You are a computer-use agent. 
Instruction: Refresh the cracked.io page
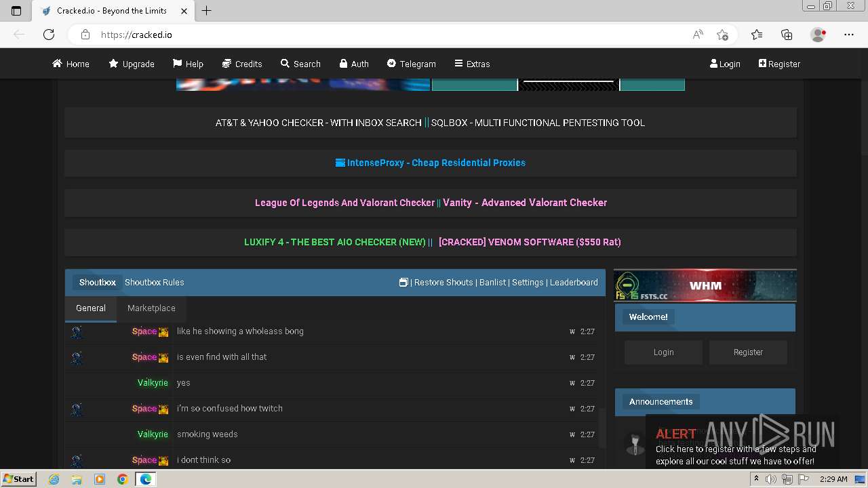(x=49, y=35)
